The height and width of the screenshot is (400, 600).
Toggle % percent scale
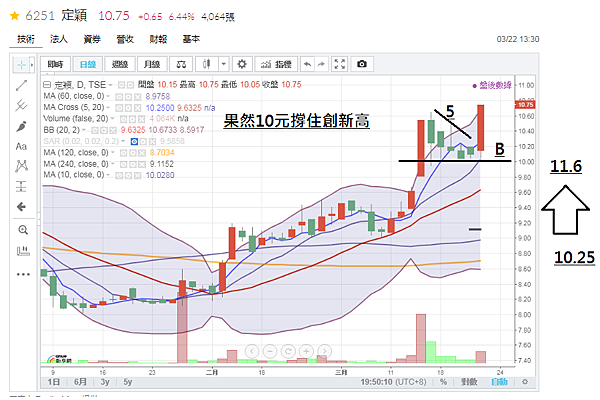443,382
